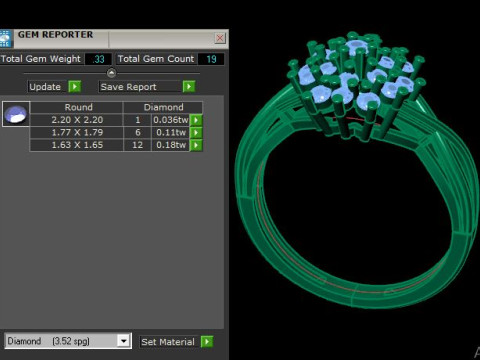480x360 pixels.
Task: Click the Set Material button label
Action: 168,342
